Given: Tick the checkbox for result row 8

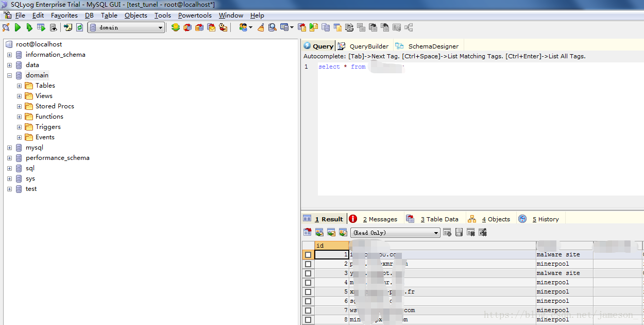Looking at the screenshot, I should click(308, 320).
